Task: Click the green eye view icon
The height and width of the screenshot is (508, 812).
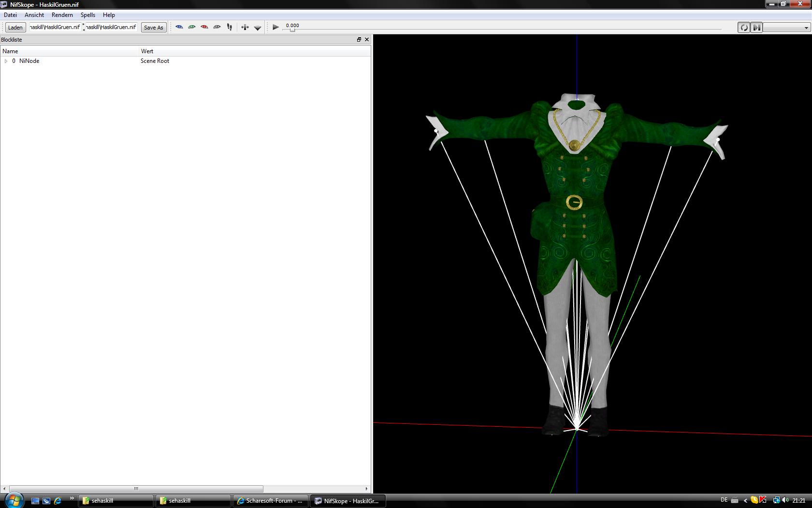Action: point(192,27)
